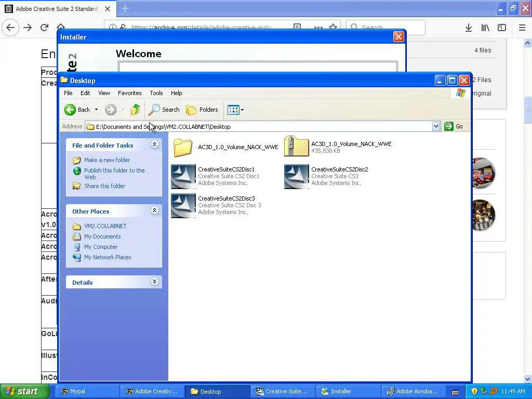Open the Favorites menu

coord(129,93)
